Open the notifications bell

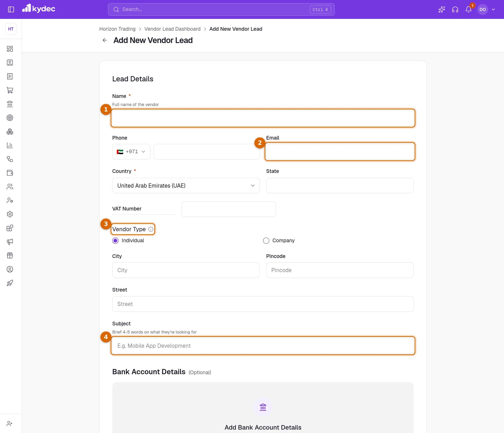click(x=468, y=9)
